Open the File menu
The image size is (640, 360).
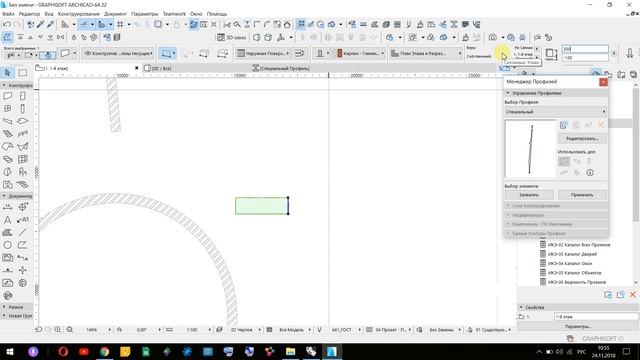(x=8, y=14)
